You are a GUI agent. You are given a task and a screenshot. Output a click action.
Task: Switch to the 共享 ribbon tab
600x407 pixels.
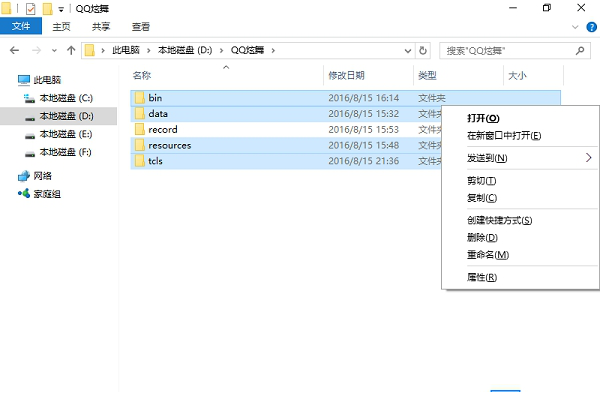[x=101, y=26]
